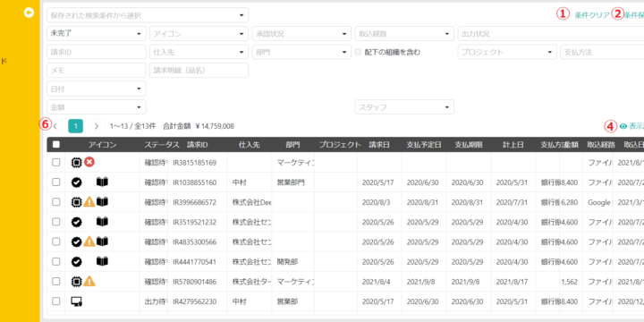Click warning triangle in row IR4835300566

point(89,241)
